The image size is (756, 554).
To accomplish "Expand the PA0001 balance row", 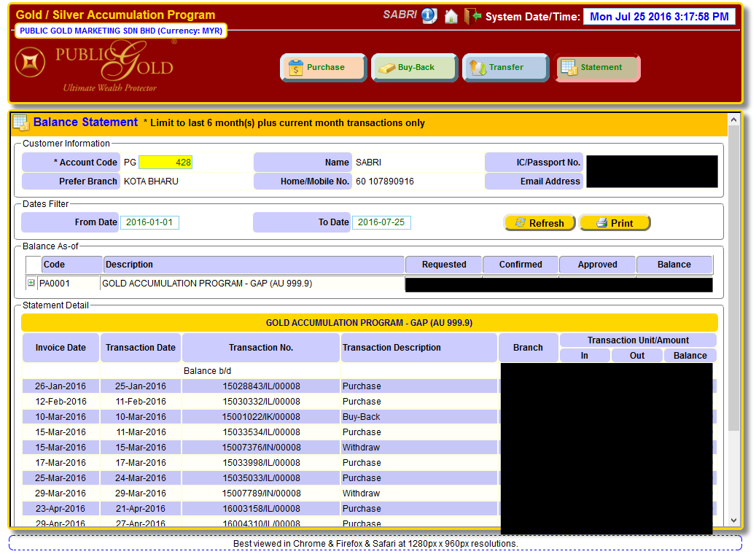I will [x=31, y=283].
